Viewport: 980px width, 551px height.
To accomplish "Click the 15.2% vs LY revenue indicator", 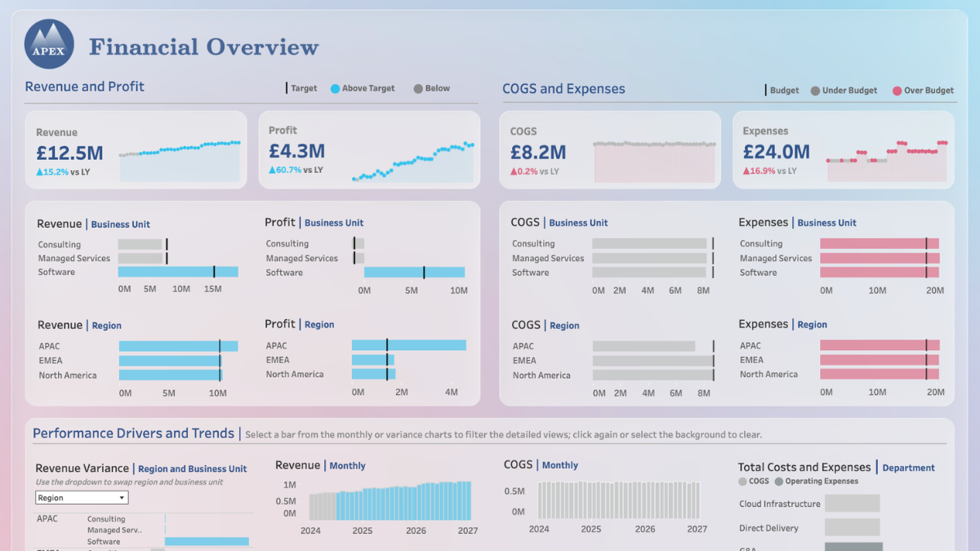I will click(x=63, y=172).
